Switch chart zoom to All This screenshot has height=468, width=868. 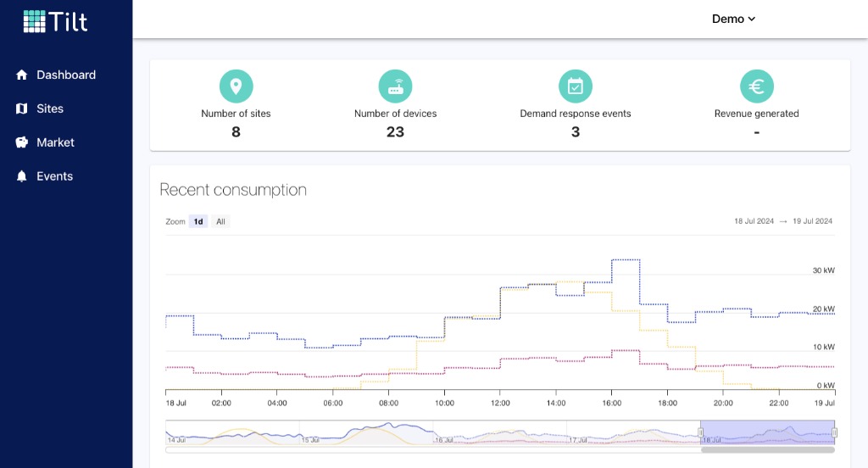click(x=220, y=221)
